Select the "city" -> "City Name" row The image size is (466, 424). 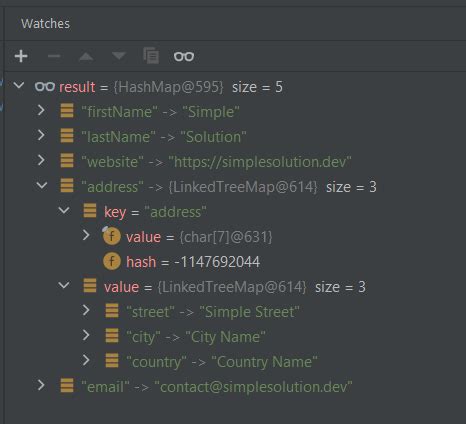(235, 337)
